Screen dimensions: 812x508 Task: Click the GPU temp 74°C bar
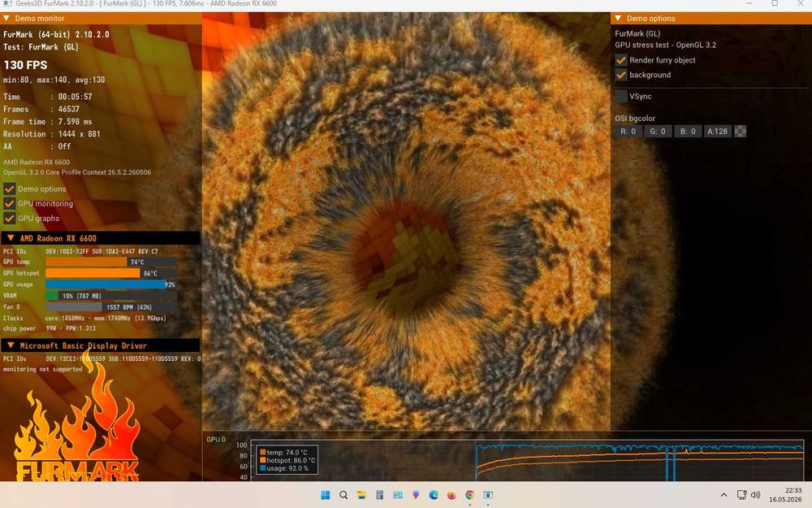(x=110, y=262)
